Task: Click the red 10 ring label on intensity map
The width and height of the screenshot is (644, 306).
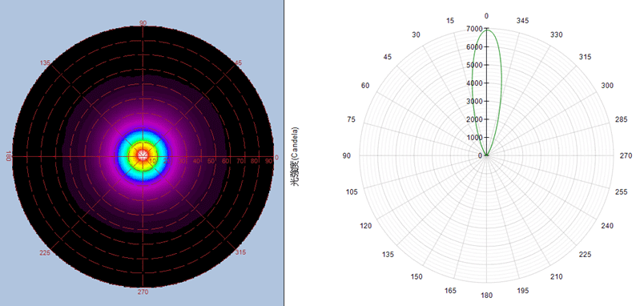Action: (152, 161)
